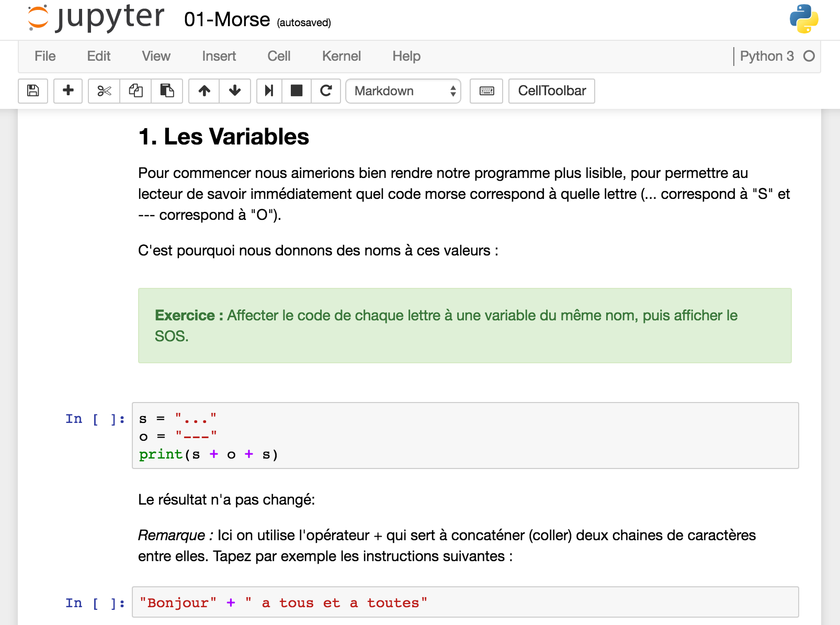This screenshot has width=840, height=625.
Task: Insert a new cell below
Action: [x=68, y=91]
